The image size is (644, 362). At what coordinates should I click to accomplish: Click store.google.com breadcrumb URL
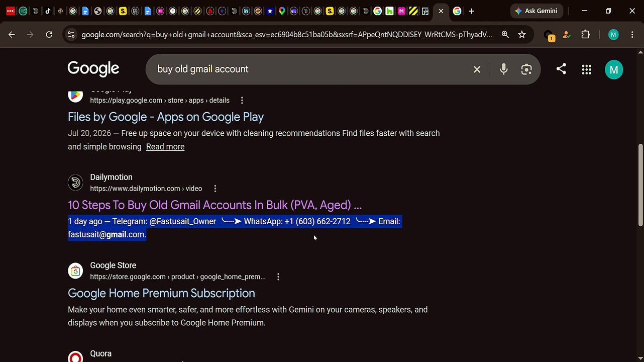[178, 277]
